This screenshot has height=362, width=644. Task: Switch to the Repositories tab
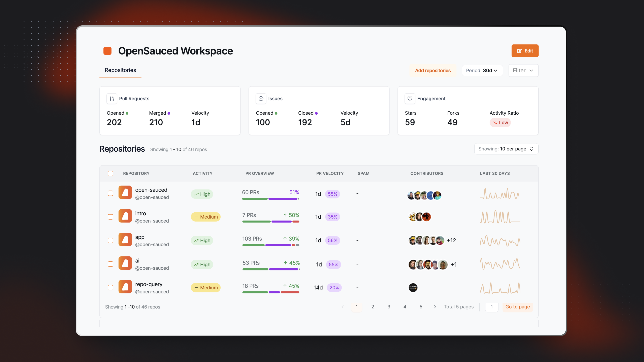[120, 70]
